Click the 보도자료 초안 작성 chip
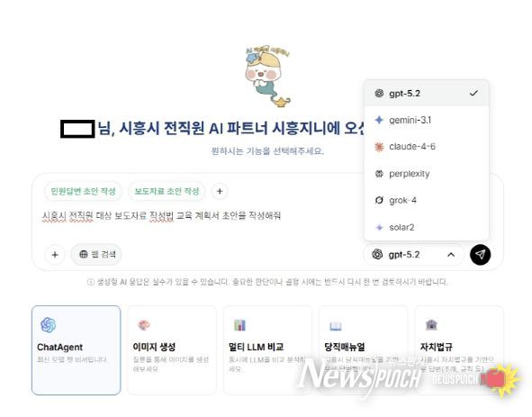The image size is (532, 417). (x=167, y=191)
